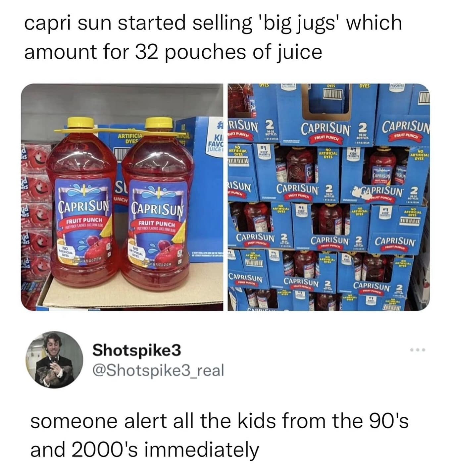Screen dimensions: 451x476
Task: Click the Shotspike3 display name
Action: coord(137,350)
